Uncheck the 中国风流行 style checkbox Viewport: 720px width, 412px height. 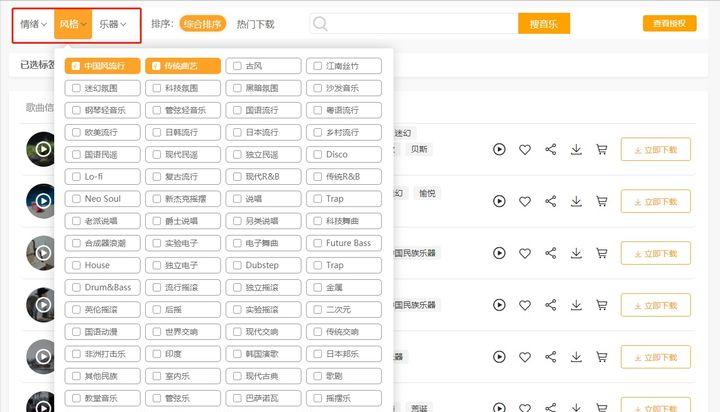pyautogui.click(x=75, y=66)
